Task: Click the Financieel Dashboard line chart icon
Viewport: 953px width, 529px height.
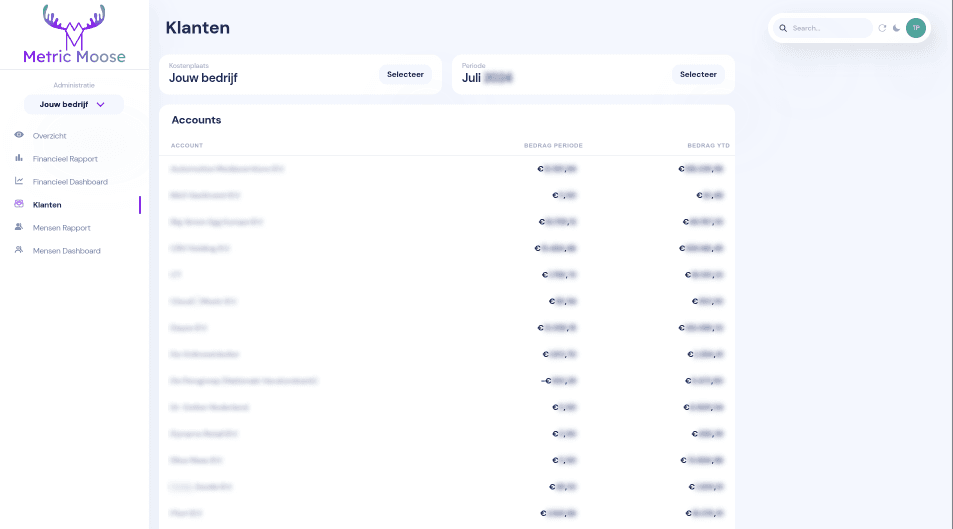Action: (19, 181)
